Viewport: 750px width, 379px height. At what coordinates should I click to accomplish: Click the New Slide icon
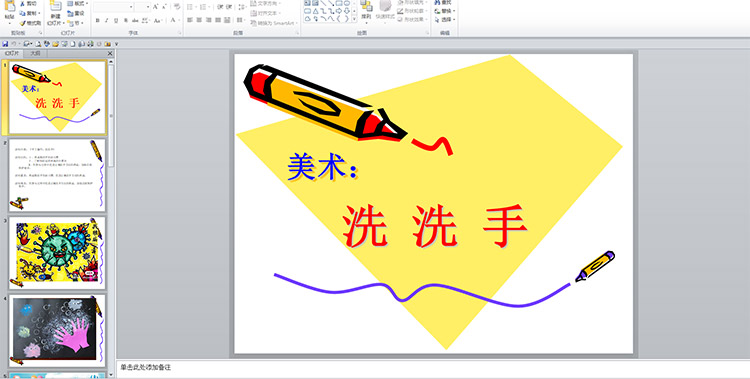pos(55,6)
